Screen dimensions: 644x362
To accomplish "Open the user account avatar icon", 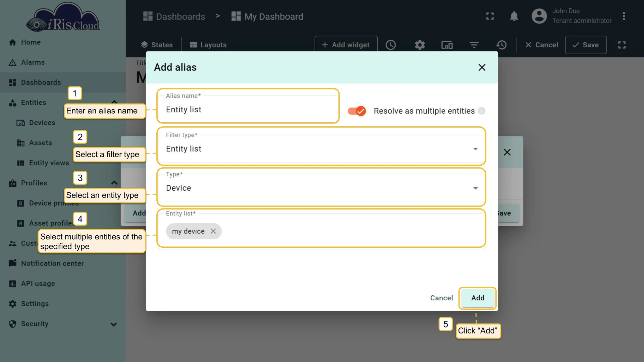I will (x=539, y=16).
